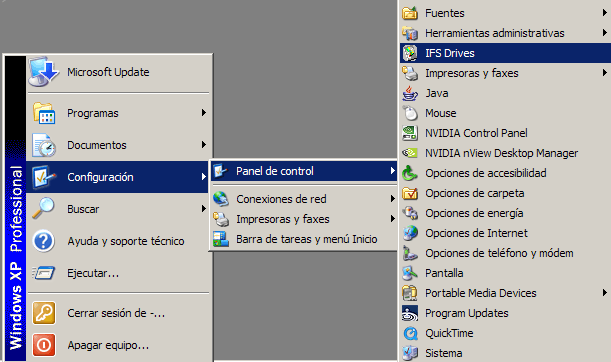Open Opciones de accesibilidad entry
Viewport: 611px width, 362px height.
click(505, 173)
